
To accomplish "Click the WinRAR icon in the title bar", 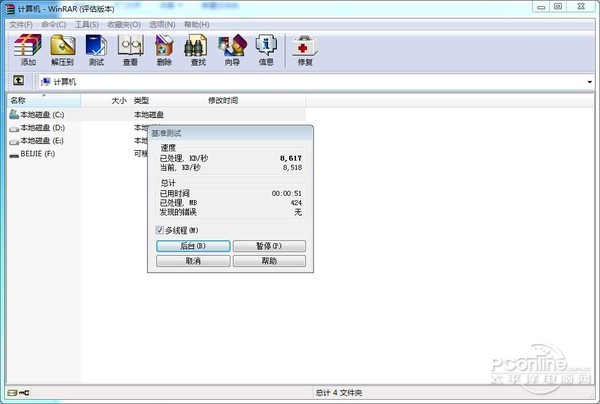I will coord(10,8).
